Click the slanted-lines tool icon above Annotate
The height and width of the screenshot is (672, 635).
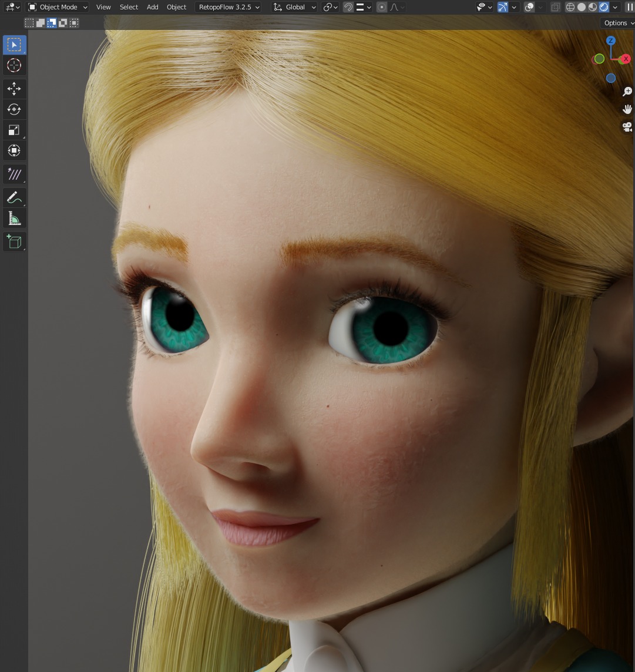[x=14, y=174]
